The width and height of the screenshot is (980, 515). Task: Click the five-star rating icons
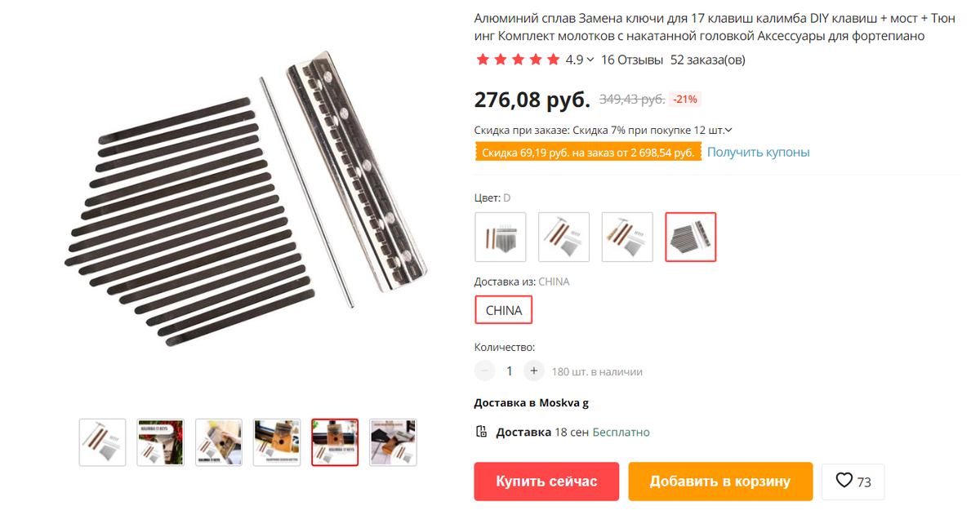[518, 60]
